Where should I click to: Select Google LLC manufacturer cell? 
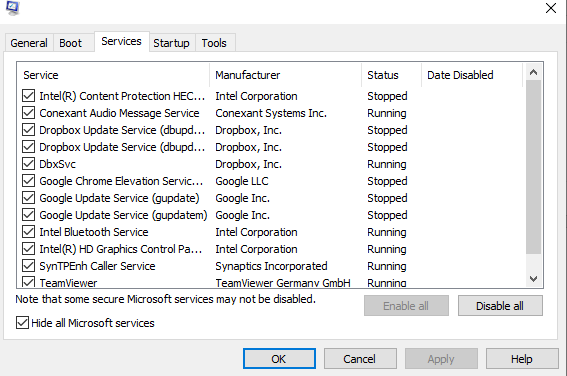(x=242, y=181)
